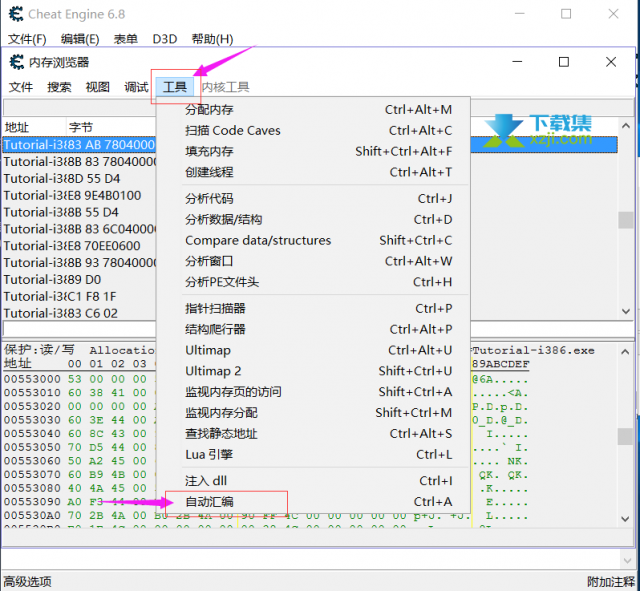This screenshot has width=640, height=591.
Task: Select 监视内存页的访问 entry
Action: (x=313, y=391)
